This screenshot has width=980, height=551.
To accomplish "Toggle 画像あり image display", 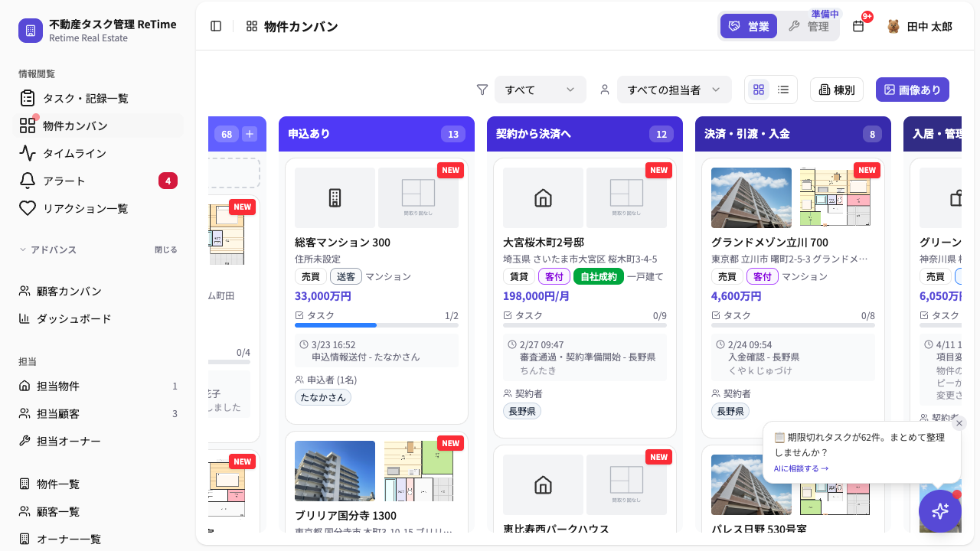I will pyautogui.click(x=913, y=90).
